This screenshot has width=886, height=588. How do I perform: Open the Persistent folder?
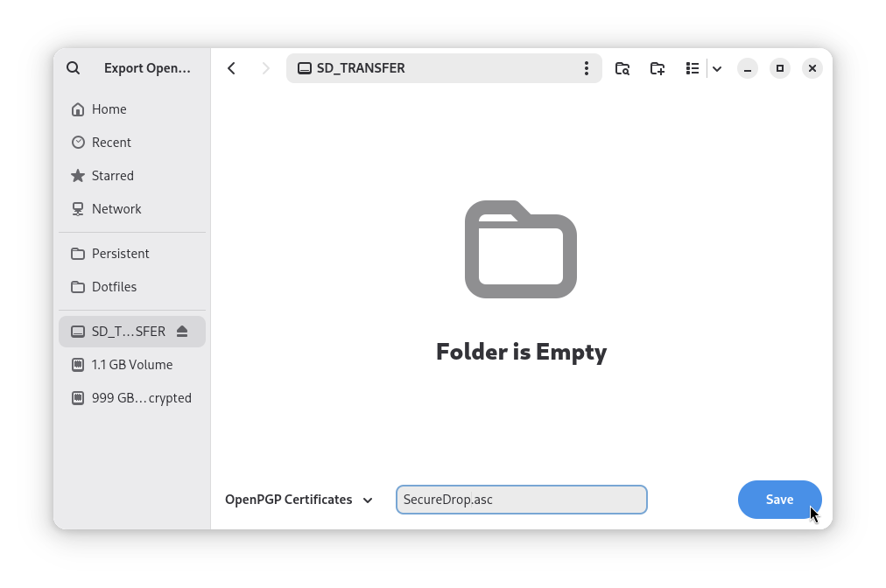pos(120,253)
